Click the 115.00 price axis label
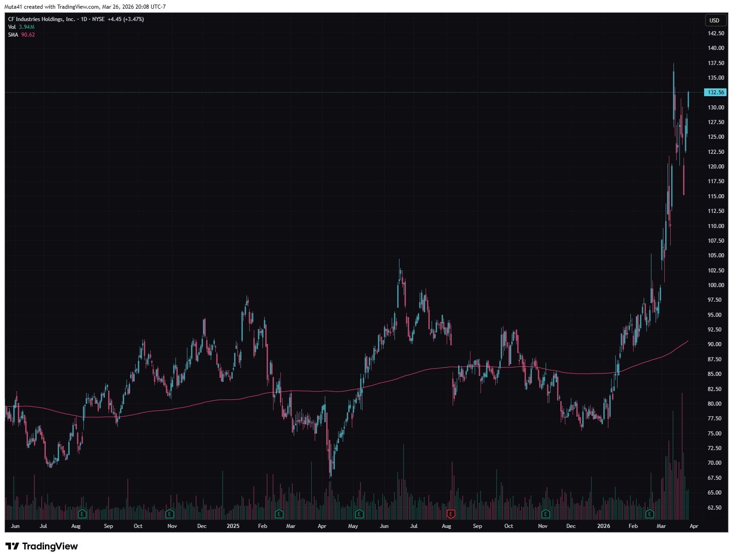733x560 pixels. pos(716,196)
